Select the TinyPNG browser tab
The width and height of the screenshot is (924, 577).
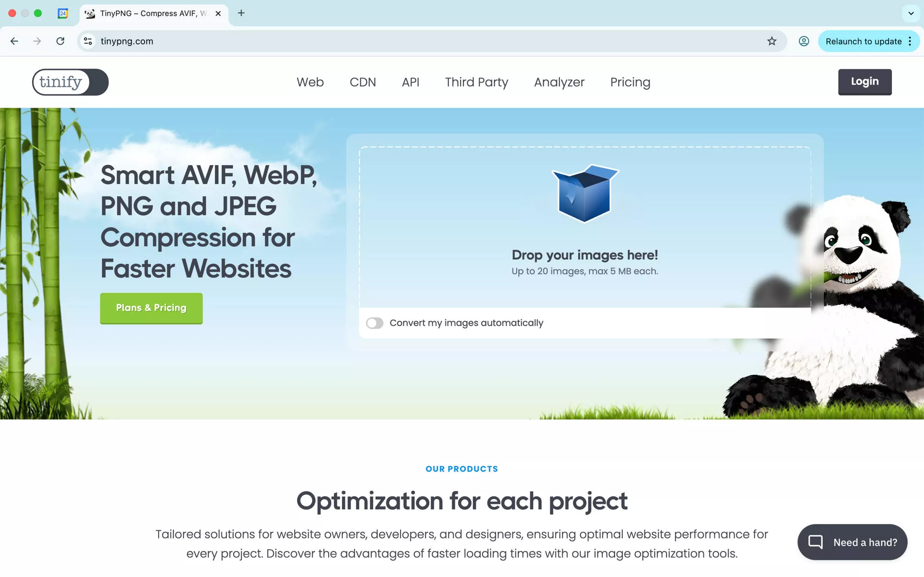[154, 13]
